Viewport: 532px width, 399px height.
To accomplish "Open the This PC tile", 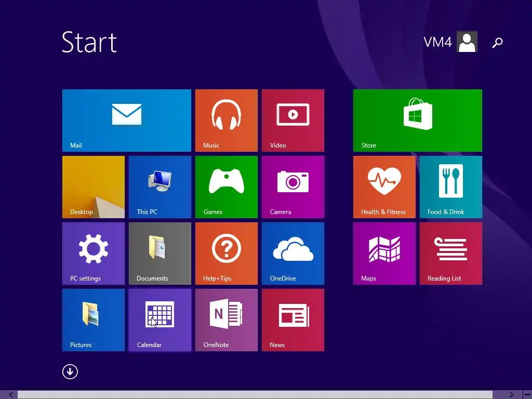I will coord(160,187).
